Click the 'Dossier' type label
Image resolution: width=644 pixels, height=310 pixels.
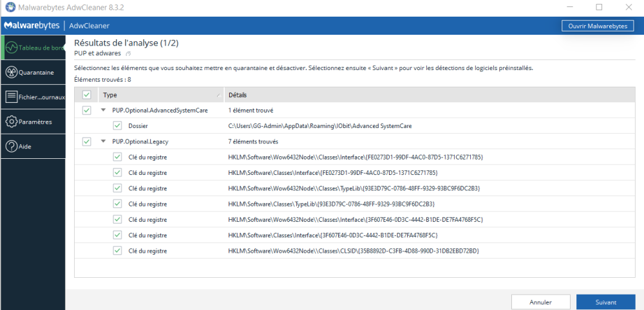point(138,126)
